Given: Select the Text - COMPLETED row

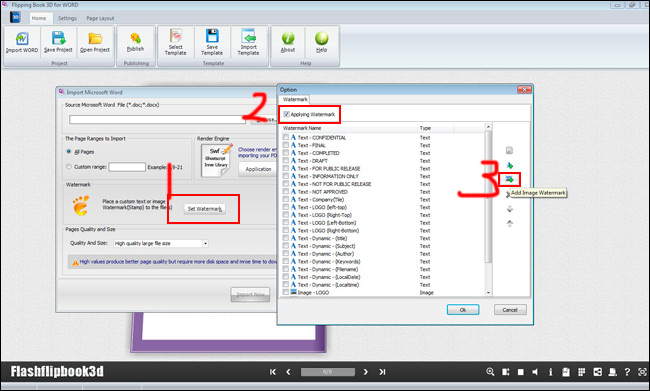Looking at the screenshot, I should pos(383,153).
